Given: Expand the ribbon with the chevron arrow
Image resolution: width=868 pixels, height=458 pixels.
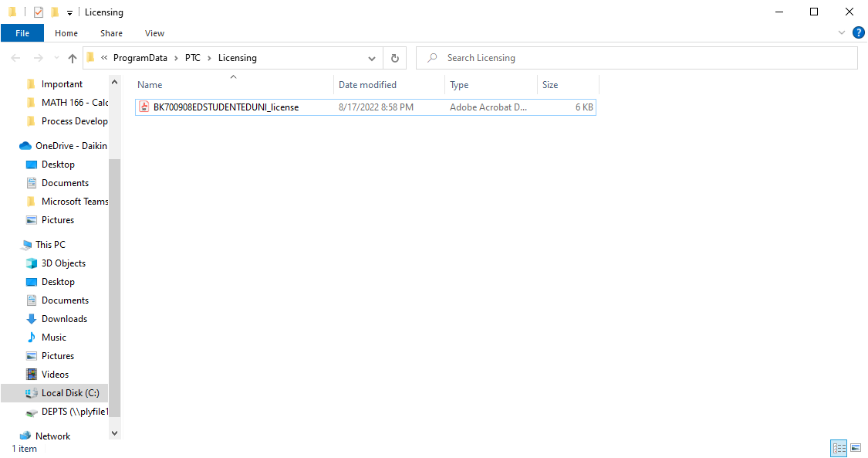Looking at the screenshot, I should point(842,32).
